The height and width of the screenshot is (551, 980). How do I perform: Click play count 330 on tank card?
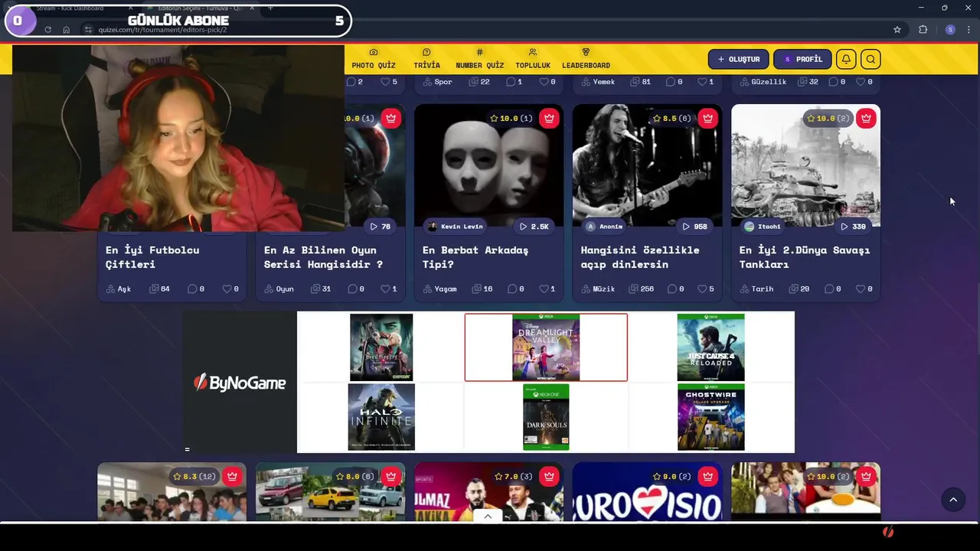(854, 227)
